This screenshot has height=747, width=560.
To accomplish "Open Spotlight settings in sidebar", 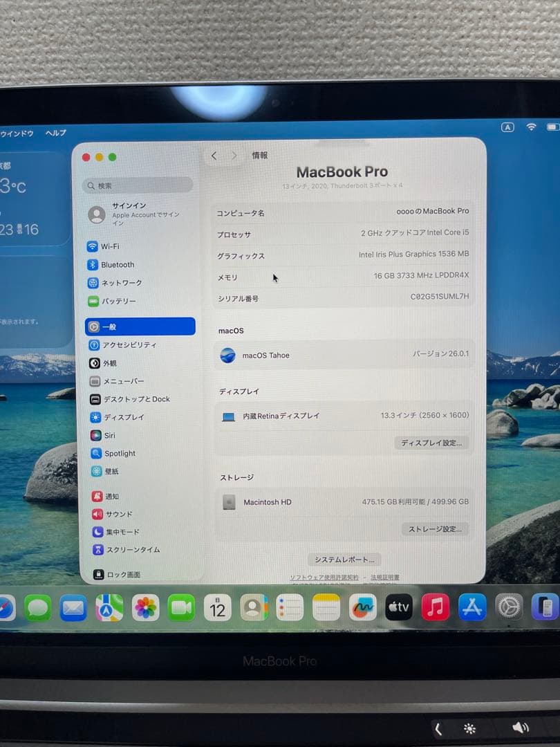I will [x=113, y=454].
